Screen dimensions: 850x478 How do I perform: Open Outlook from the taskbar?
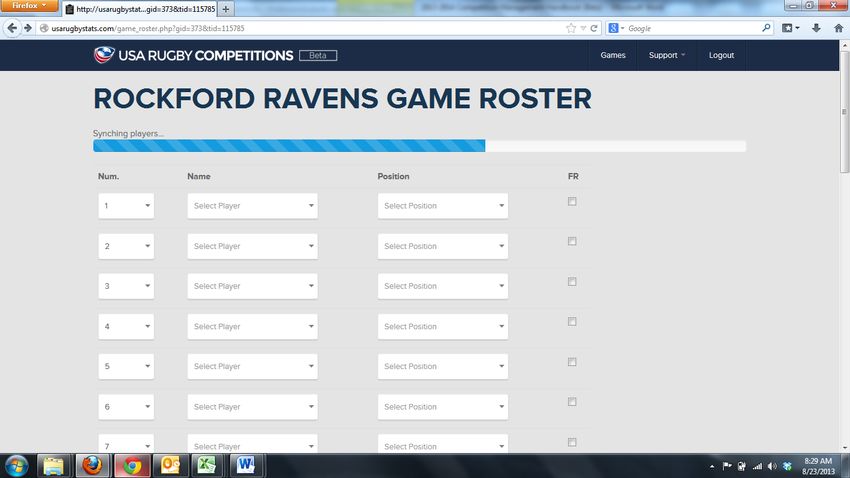click(x=170, y=466)
